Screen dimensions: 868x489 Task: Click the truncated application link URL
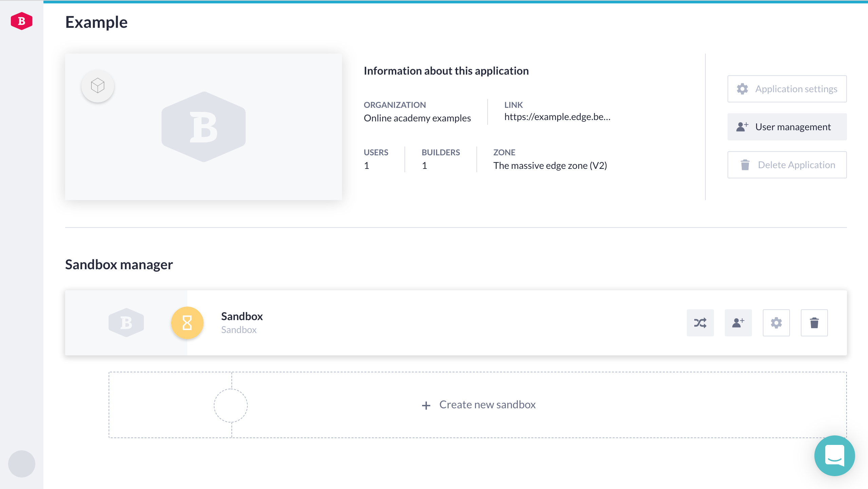(555, 117)
